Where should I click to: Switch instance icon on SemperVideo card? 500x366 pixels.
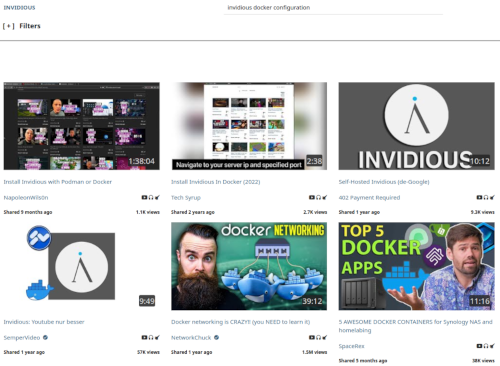click(157, 337)
